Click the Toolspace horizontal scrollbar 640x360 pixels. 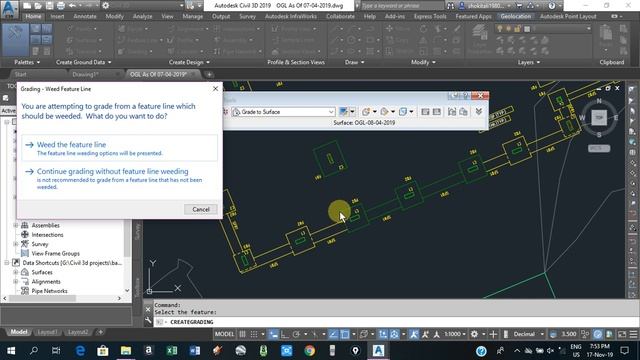(x=62, y=298)
